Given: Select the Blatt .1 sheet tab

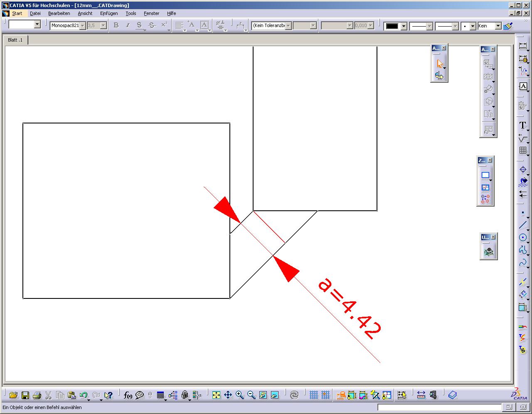Looking at the screenshot, I should pos(16,40).
